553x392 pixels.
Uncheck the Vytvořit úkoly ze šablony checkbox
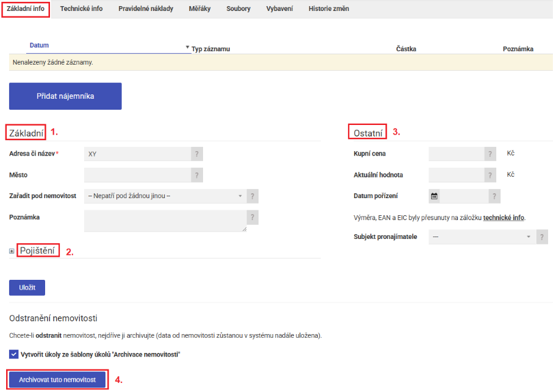(14, 354)
